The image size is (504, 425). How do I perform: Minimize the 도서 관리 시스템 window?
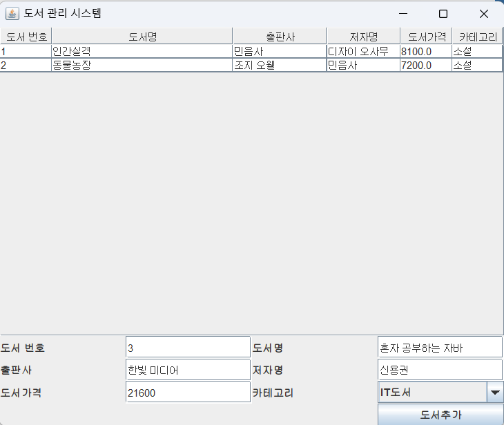[x=403, y=14]
